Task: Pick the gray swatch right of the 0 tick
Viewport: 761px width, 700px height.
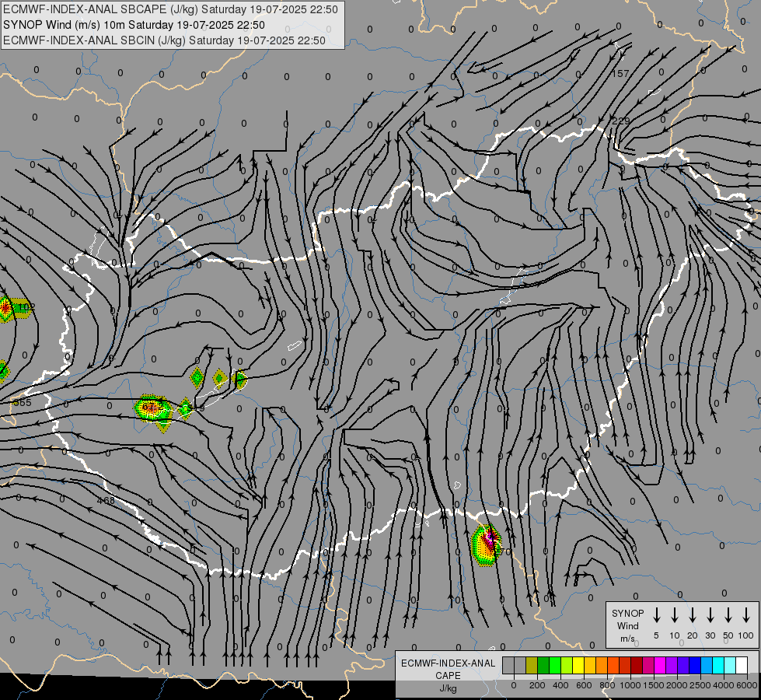Action: (x=520, y=665)
